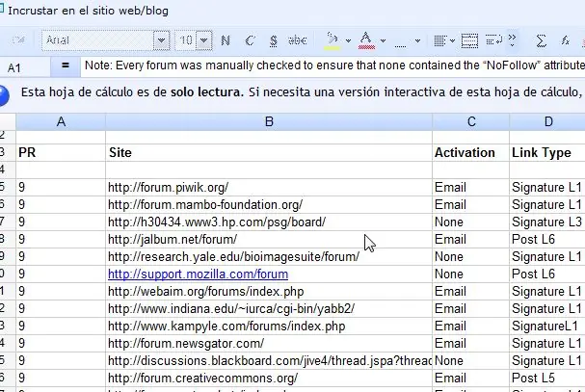Select cell http://forum.piwik.org/
The height and width of the screenshot is (392, 585).
click(x=269, y=187)
